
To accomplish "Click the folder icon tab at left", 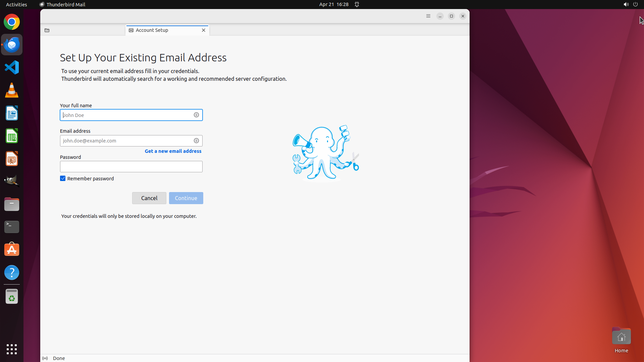I will pyautogui.click(x=47, y=30).
